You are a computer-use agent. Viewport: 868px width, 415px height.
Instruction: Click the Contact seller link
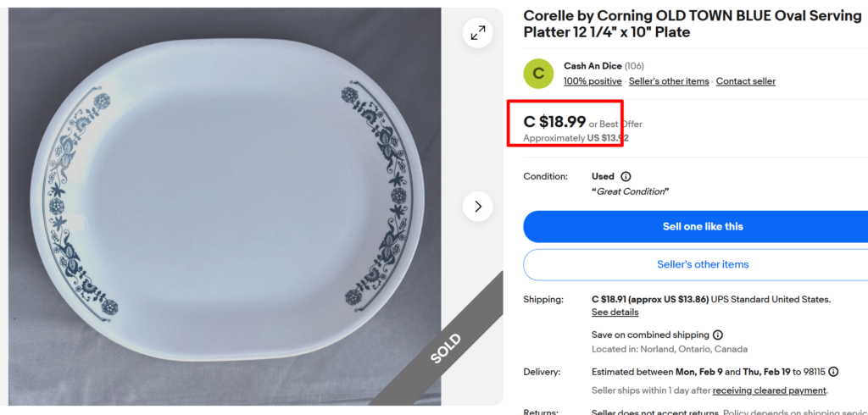(745, 81)
